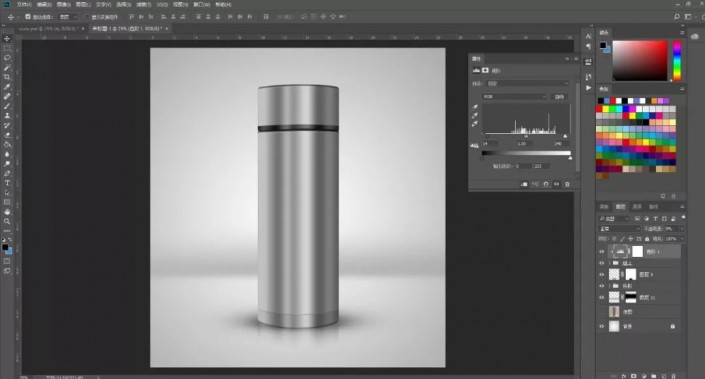Screen dimensions: 705x379
Task: Select the Zoom tool
Action: 7,221
